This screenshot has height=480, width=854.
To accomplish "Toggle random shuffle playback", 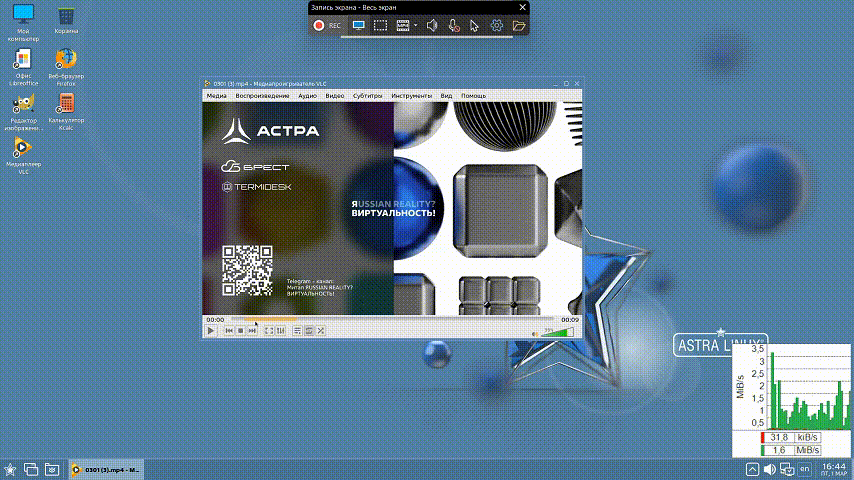I will point(321,330).
